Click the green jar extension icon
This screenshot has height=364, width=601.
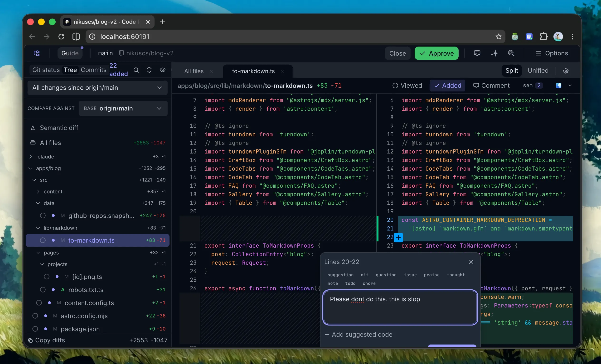pos(515,37)
